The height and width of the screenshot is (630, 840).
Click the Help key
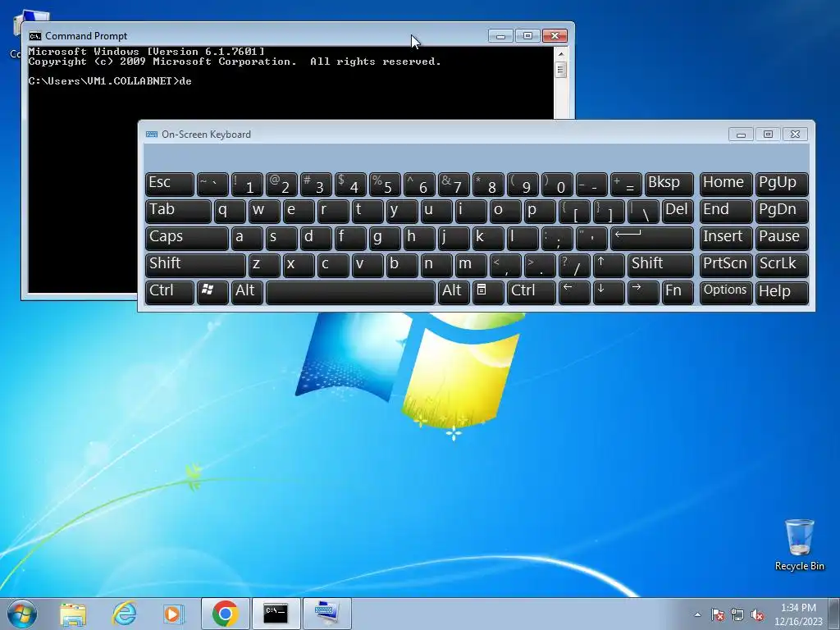tap(781, 293)
